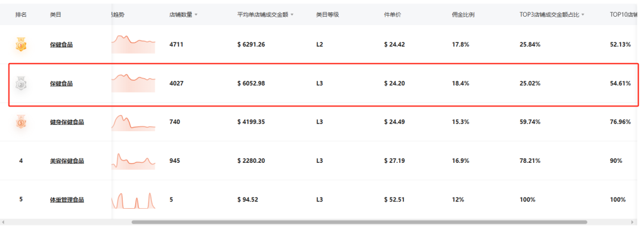Click rank number 4 in 美容保健食品 row
Viewport: 644px width, 226px height.
click(x=21, y=161)
